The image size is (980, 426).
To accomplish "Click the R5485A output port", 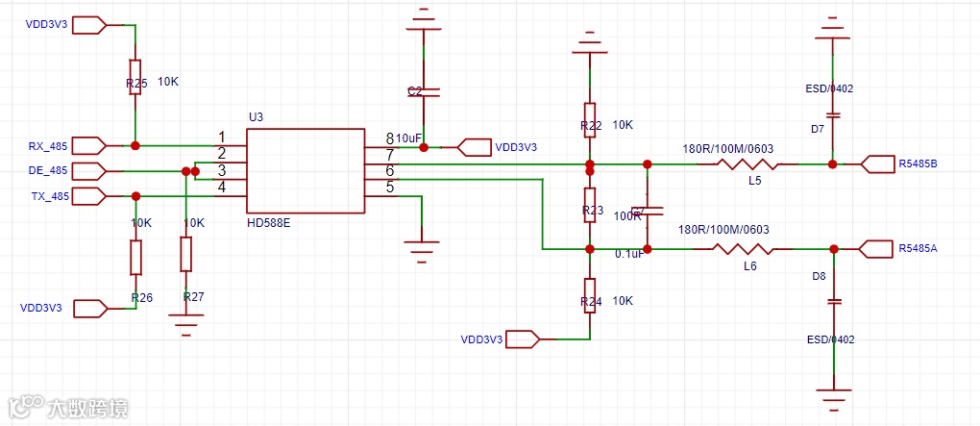I will click(877, 249).
